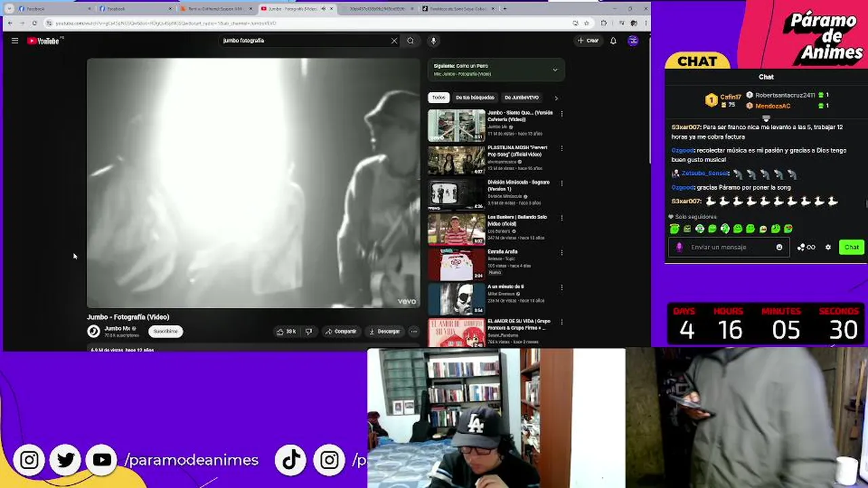868x488 pixels.
Task: Open the Jumbo Mx channel avatar
Action: coord(94,331)
